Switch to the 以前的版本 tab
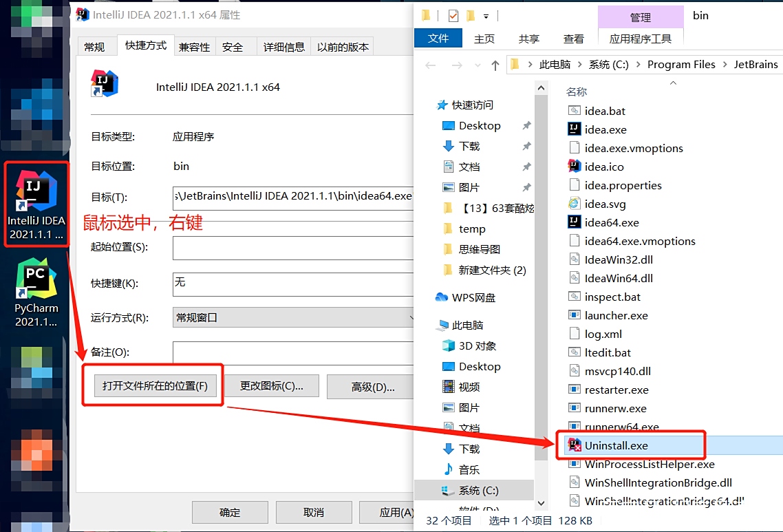 [x=343, y=47]
